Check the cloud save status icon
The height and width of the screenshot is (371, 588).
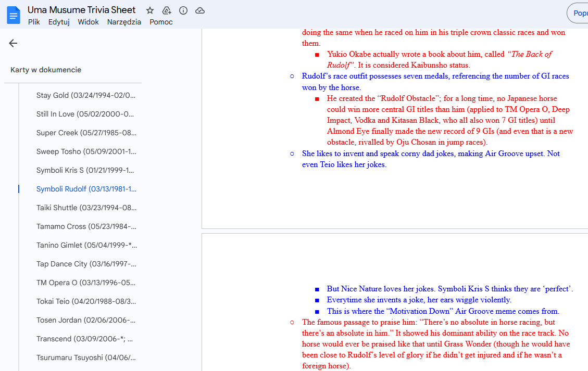click(200, 10)
